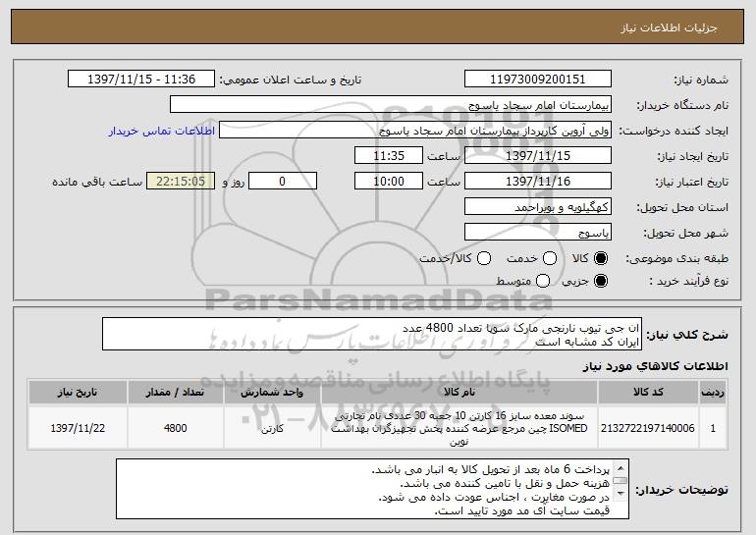
Task: Click the buyer notes scroll up arrow
Action: click(x=621, y=468)
